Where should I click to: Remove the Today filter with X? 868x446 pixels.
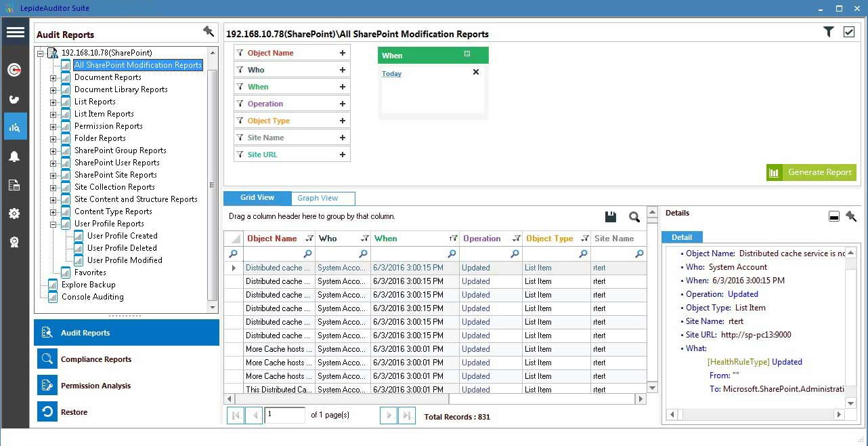pos(476,72)
